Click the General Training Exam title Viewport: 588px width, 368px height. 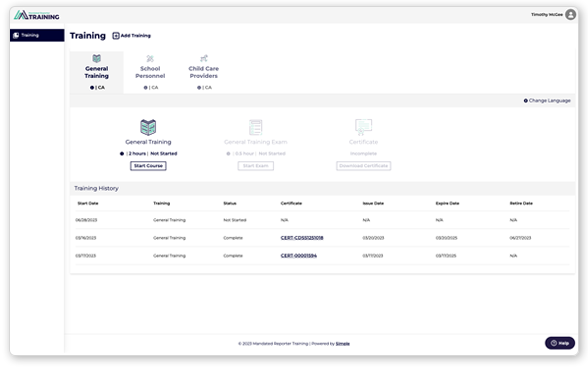tap(256, 142)
